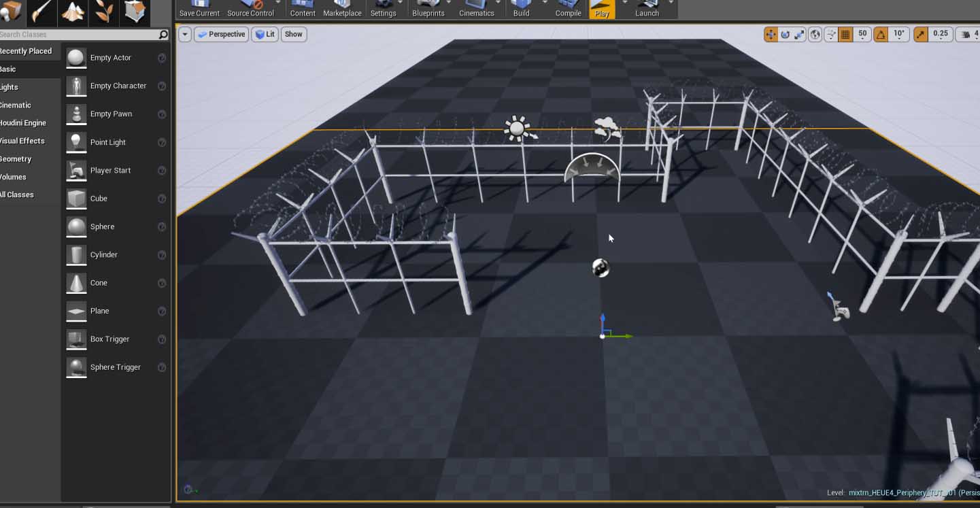980x508 pixels.
Task: Click the Show viewport button
Action: click(x=293, y=34)
